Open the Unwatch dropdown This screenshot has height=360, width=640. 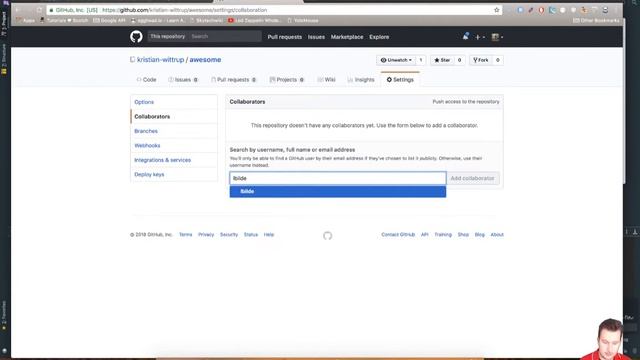pos(396,60)
